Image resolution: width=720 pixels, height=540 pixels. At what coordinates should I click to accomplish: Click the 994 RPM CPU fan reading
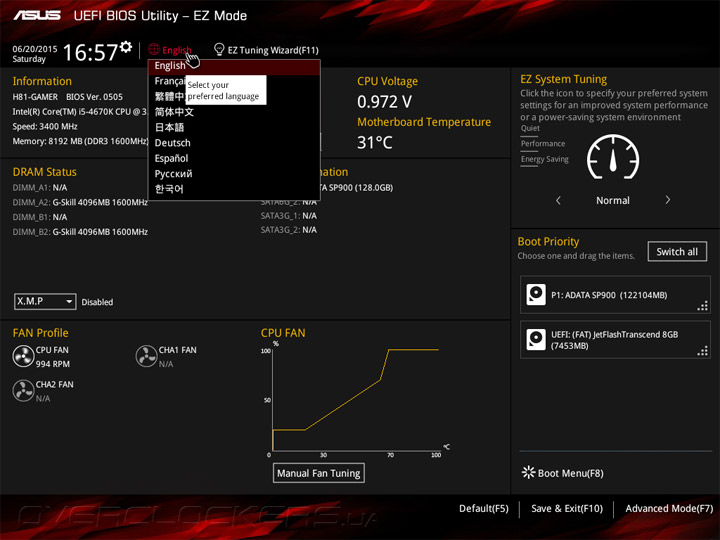[x=53, y=364]
